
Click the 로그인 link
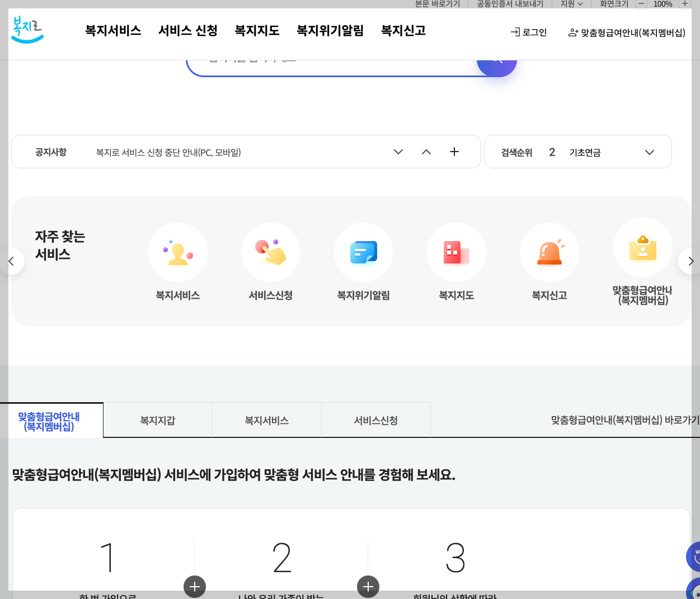pos(528,32)
